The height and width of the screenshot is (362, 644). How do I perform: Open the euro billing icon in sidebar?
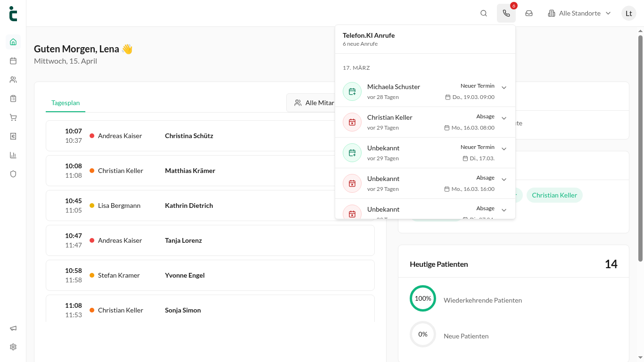13,136
